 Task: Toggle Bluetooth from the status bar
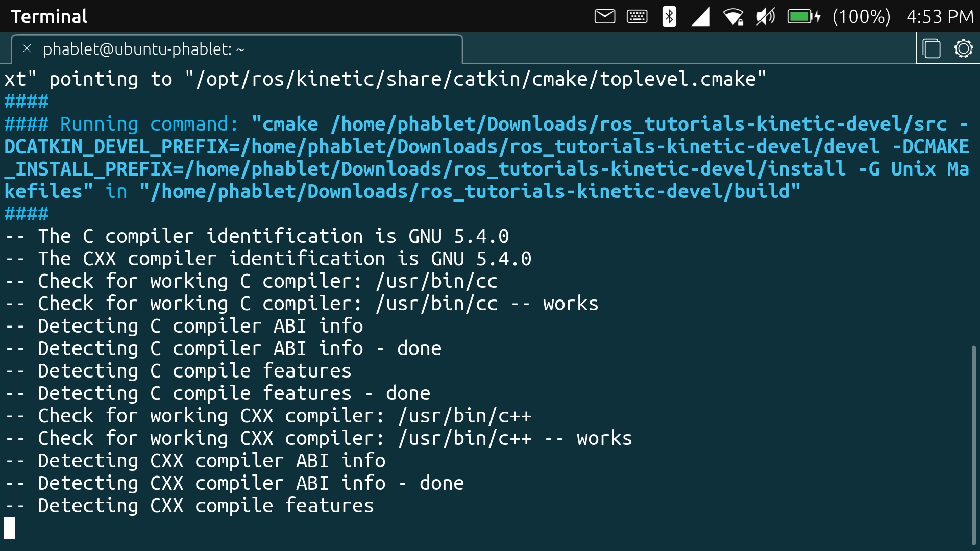669,16
